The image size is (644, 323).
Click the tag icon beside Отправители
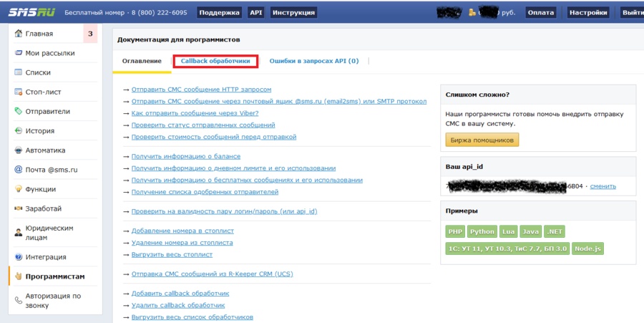point(18,111)
